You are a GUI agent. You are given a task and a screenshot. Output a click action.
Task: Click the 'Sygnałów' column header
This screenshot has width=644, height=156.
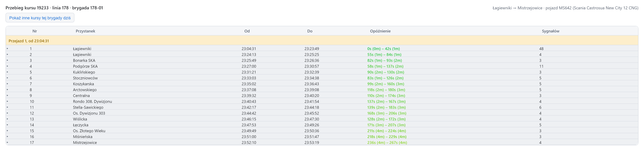(550, 31)
